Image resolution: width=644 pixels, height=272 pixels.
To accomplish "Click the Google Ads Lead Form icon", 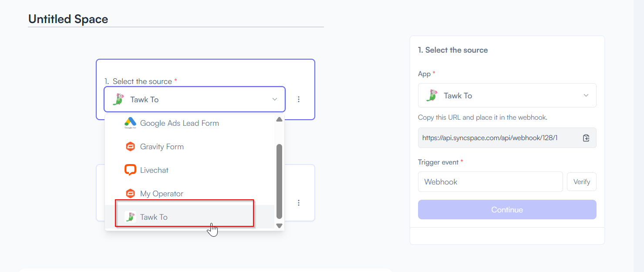I will point(130,123).
